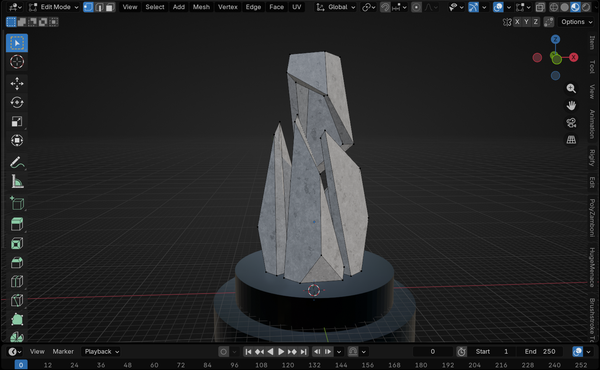Open the Face menu

tap(276, 7)
